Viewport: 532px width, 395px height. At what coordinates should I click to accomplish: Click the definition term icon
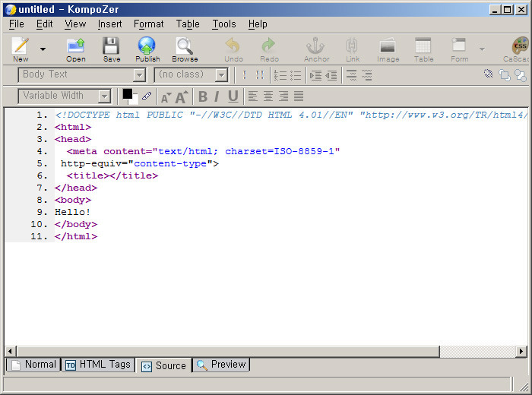351,75
